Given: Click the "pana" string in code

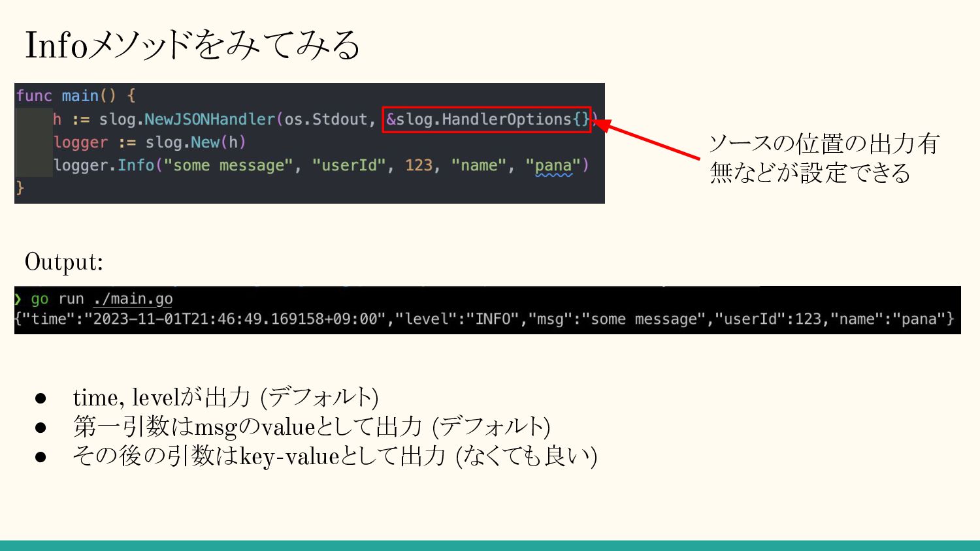Looking at the screenshot, I should point(553,165).
